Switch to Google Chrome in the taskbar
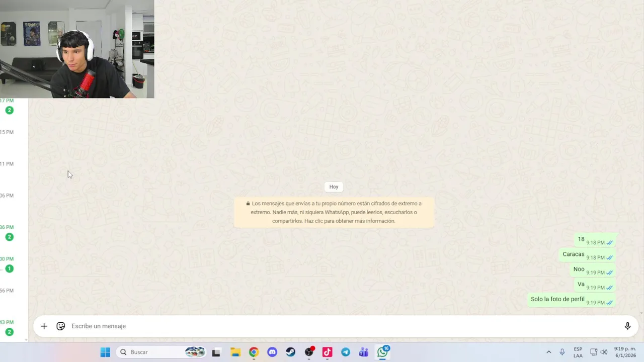This screenshot has height=362, width=644. click(254, 352)
